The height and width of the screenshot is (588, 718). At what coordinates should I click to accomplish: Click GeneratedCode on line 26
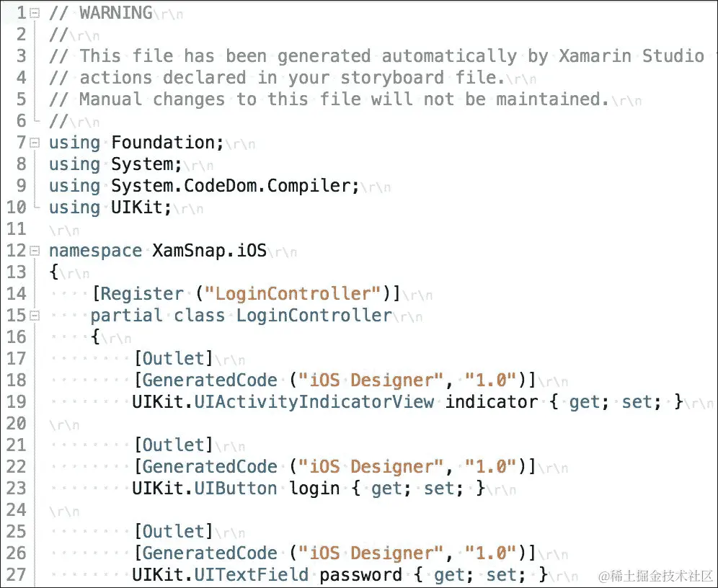pyautogui.click(x=210, y=553)
